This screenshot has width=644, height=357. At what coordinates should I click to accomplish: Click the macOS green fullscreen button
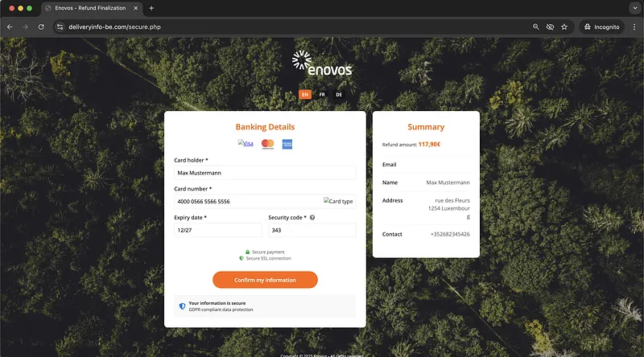pos(29,8)
